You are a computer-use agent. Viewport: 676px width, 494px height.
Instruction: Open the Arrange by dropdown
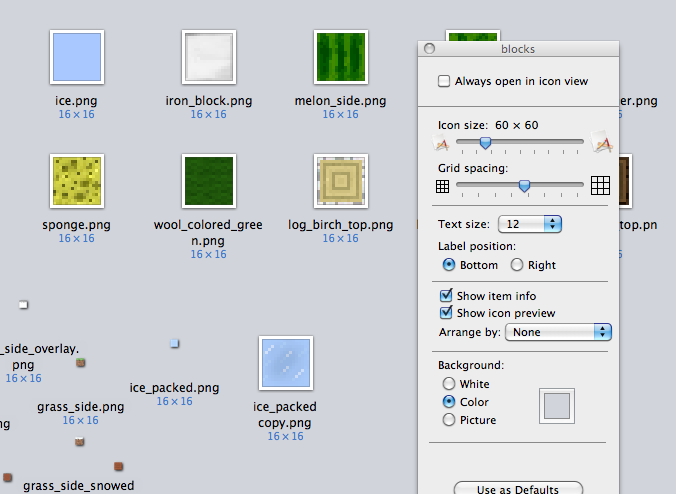click(558, 332)
